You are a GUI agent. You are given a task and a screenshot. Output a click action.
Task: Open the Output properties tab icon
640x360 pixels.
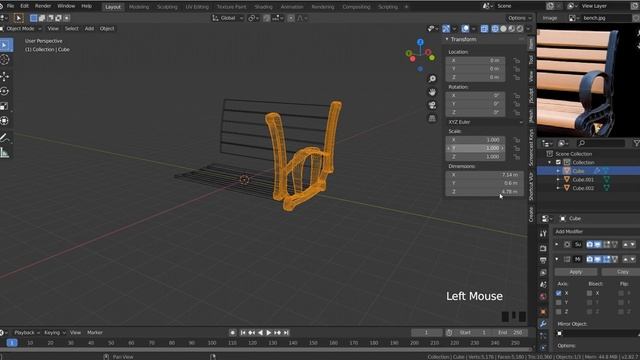pyautogui.click(x=543, y=260)
